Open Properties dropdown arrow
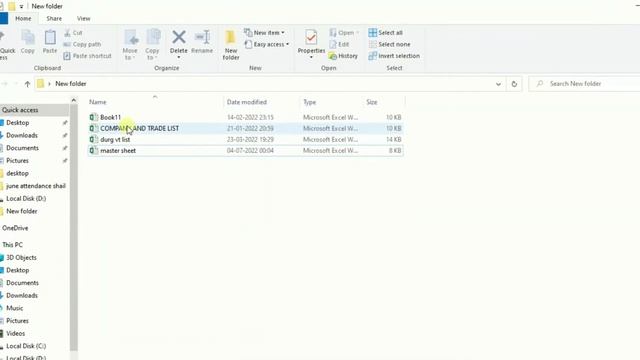Image resolution: width=640 pixels, height=360 pixels. click(311, 58)
